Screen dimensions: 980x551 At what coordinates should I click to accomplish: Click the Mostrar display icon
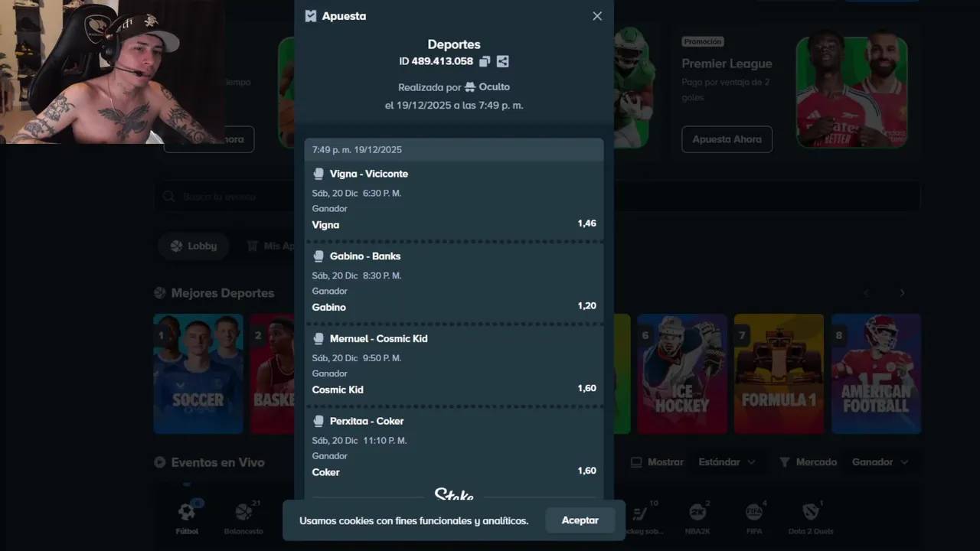click(x=636, y=462)
